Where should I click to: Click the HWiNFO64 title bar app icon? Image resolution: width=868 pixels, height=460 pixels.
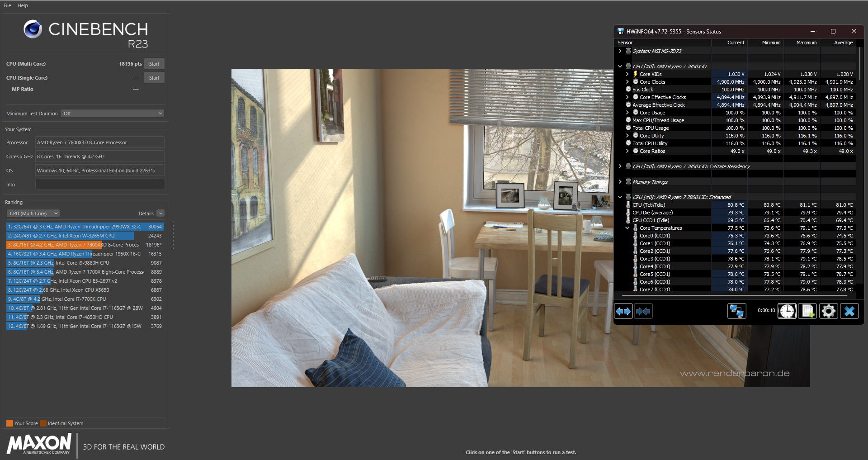621,31
